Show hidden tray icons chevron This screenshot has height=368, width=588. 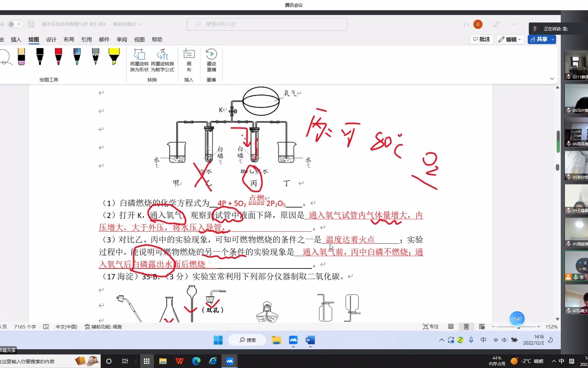(442, 340)
